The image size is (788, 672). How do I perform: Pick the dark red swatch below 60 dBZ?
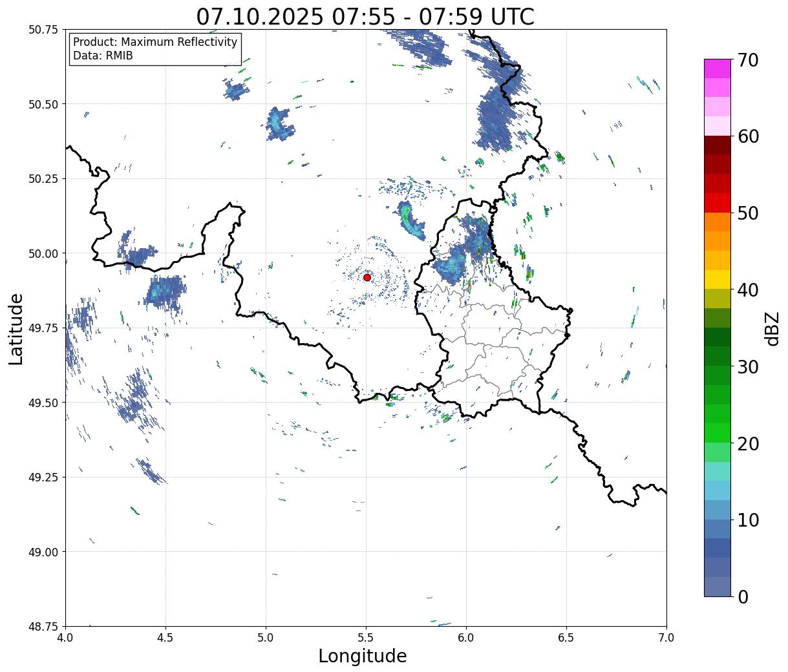point(718,145)
